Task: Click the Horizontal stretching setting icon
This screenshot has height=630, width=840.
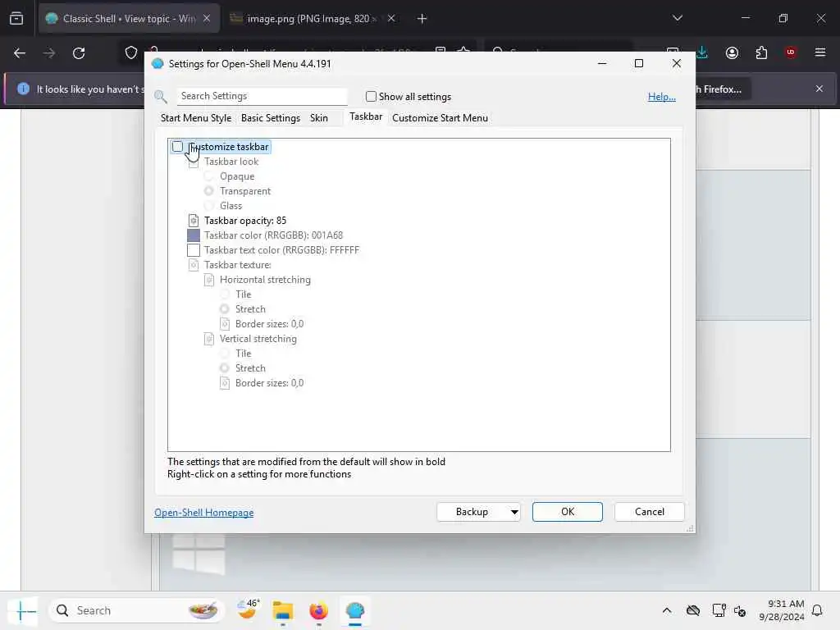Action: (x=209, y=280)
